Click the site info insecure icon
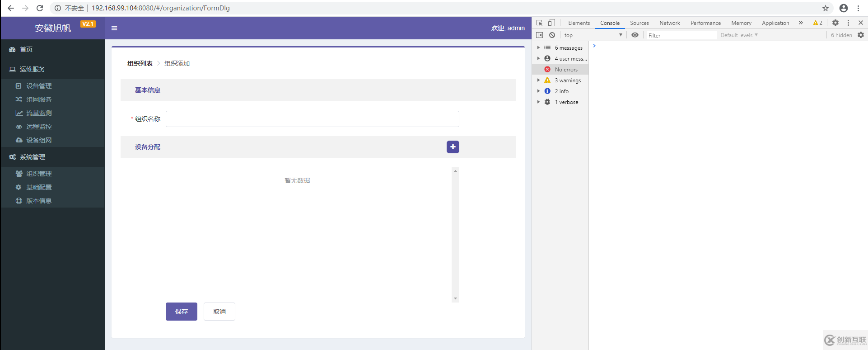Image resolution: width=868 pixels, height=350 pixels. (58, 8)
